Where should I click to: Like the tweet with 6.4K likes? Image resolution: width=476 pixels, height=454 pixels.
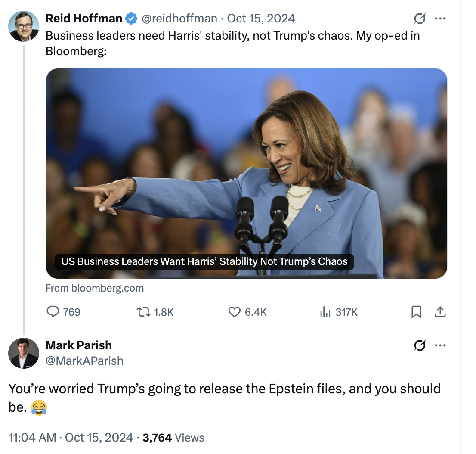click(x=235, y=312)
